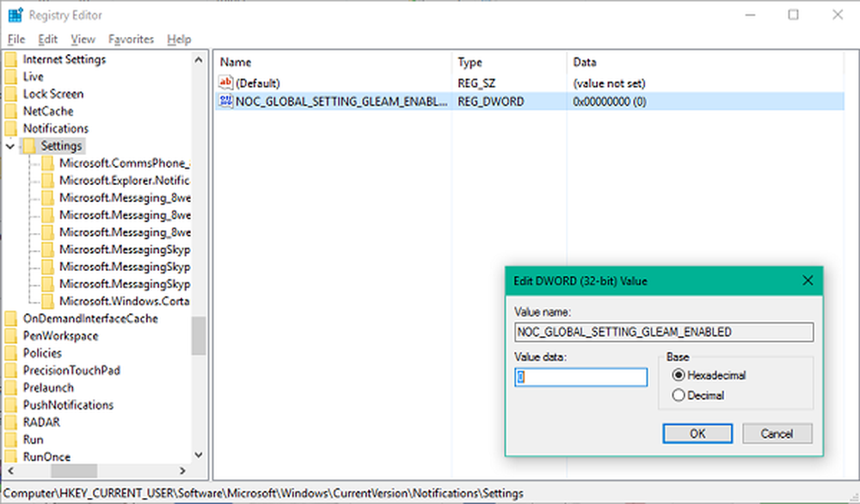Close the Edit DWORD dialog with X
Screen dimensions: 860x504
[808, 280]
